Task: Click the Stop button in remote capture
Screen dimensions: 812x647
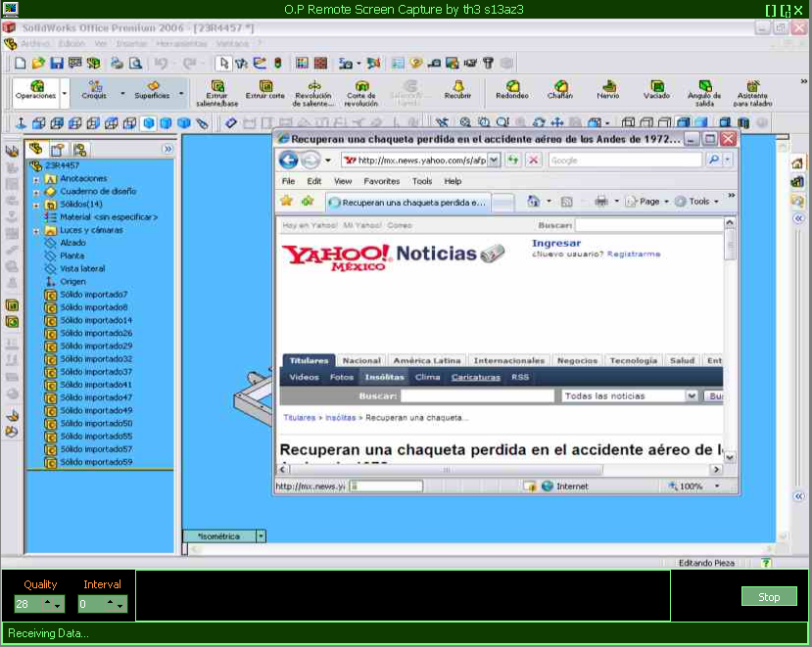Action: (x=769, y=597)
